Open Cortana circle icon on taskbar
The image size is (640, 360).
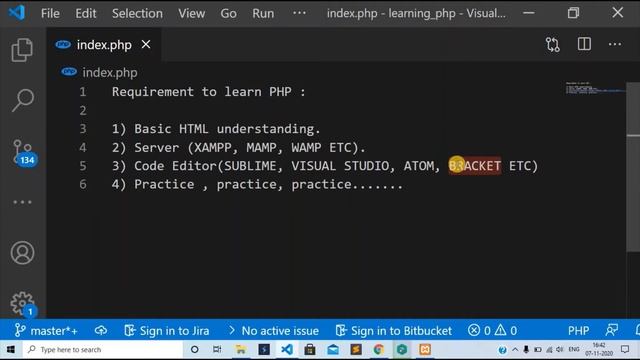195,350
